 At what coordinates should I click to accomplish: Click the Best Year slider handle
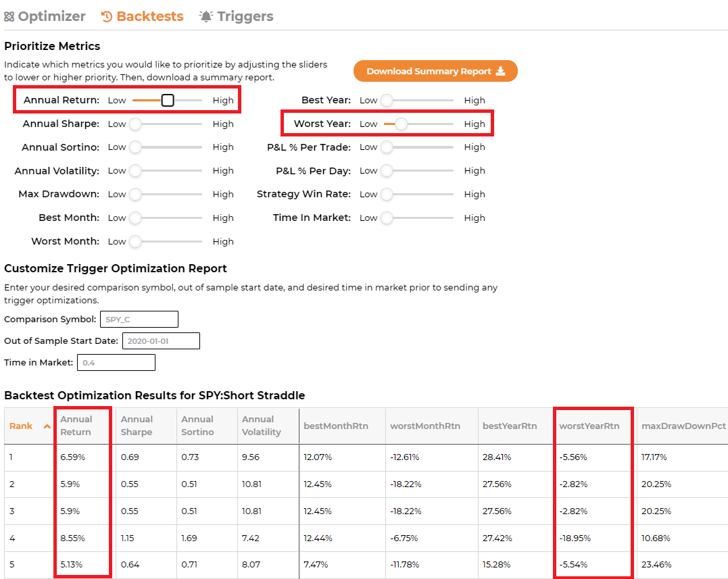pos(387,100)
